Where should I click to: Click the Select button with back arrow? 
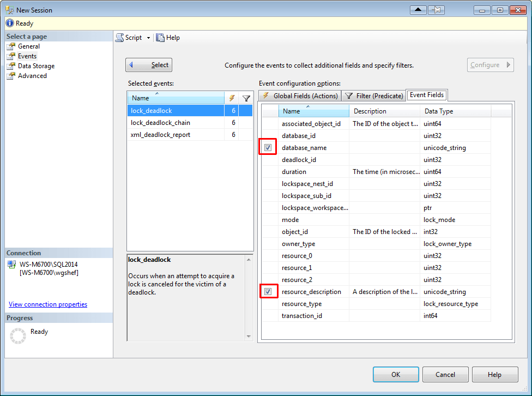[148, 64]
